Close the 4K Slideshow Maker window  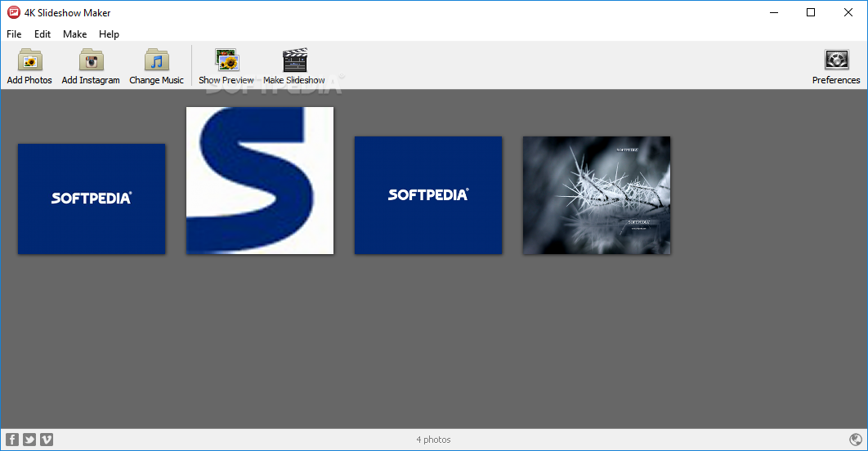click(848, 12)
